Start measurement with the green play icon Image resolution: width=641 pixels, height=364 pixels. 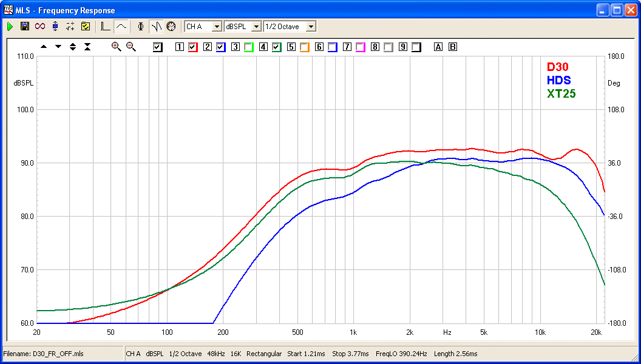(x=10, y=27)
